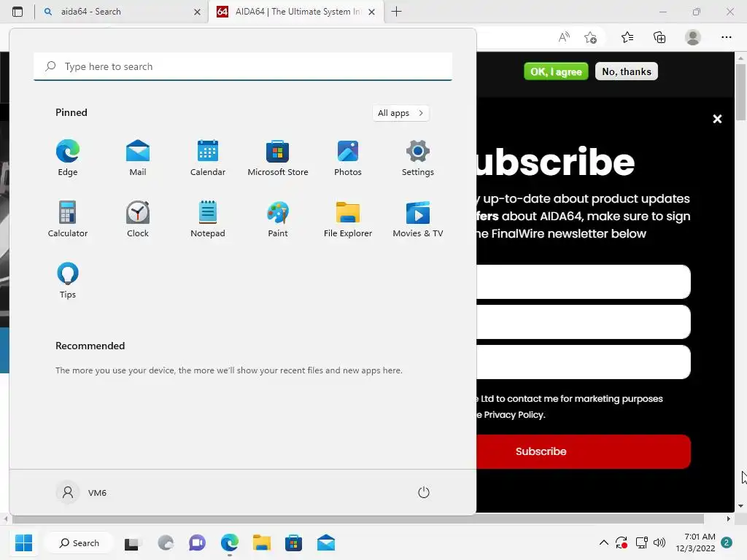Viewport: 747px width, 560px height.
Task: Open clock showing 7:01 AM
Action: [x=695, y=542]
